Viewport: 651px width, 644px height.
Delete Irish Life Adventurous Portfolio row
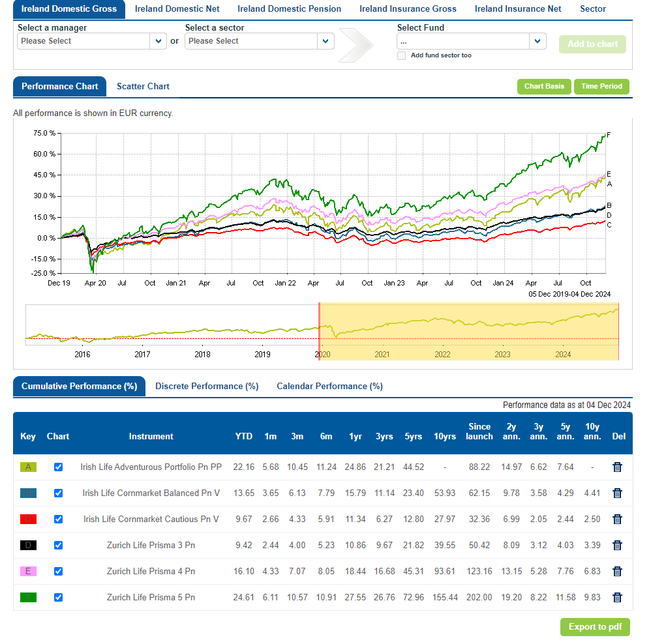point(617,467)
